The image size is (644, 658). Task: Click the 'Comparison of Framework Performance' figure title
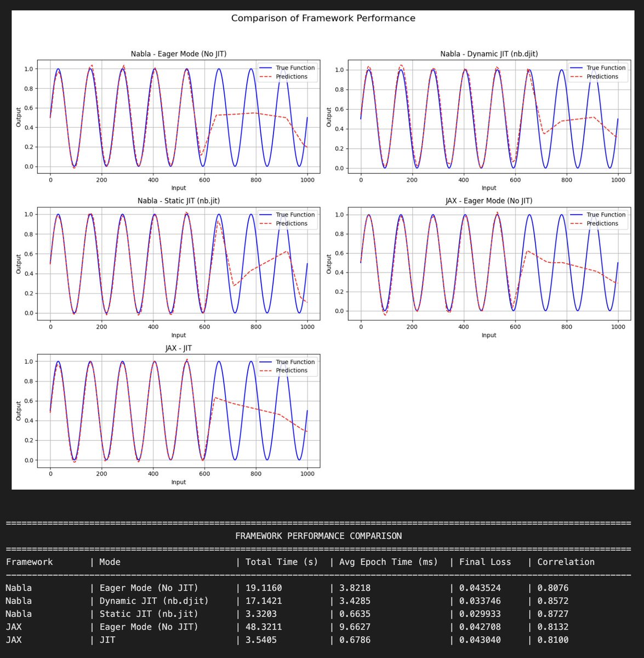(323, 18)
